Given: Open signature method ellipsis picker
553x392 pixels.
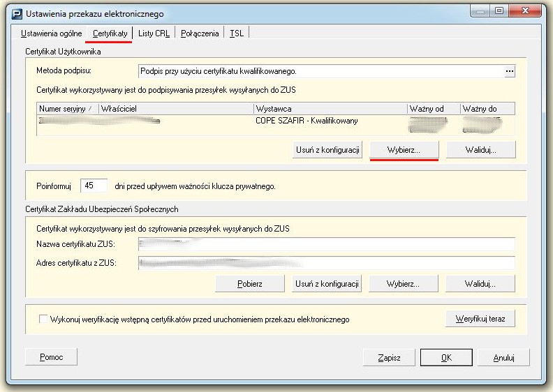Looking at the screenshot, I should (x=509, y=71).
